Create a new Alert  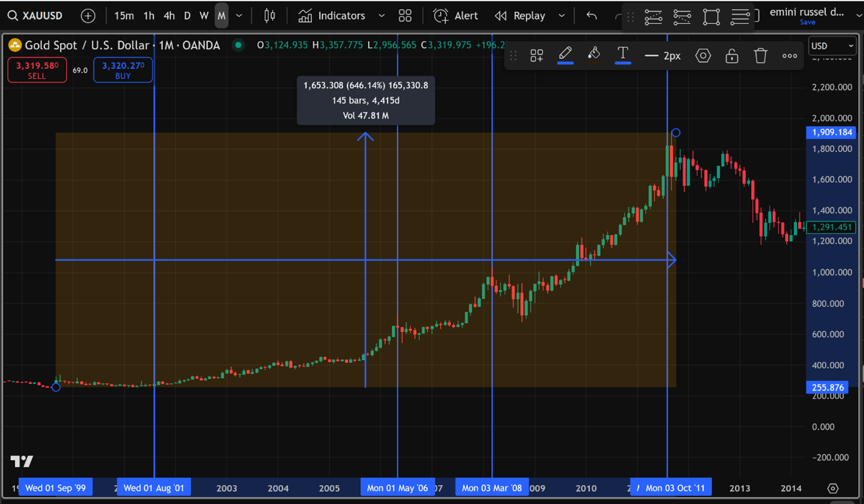pos(455,16)
